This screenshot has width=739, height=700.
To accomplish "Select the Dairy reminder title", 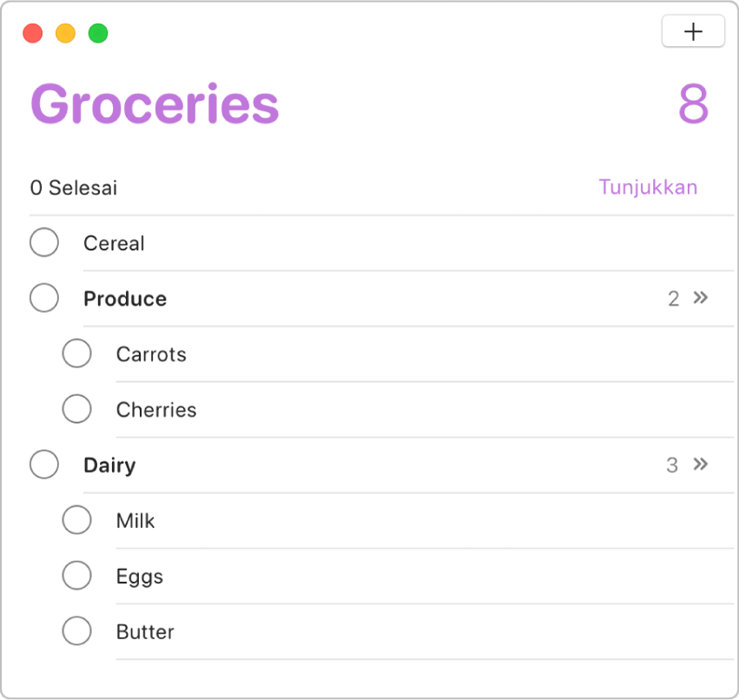I will point(109,466).
